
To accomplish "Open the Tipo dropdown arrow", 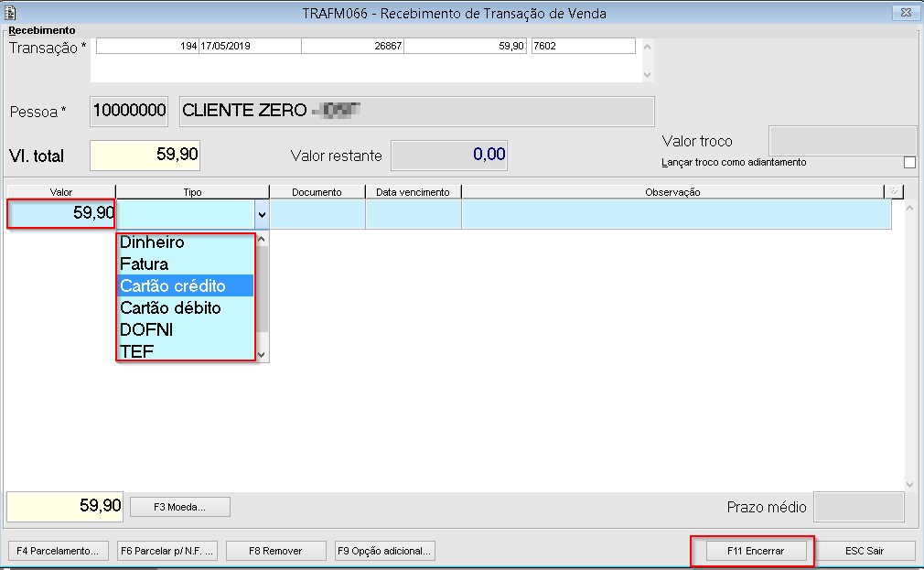I will 262,215.
